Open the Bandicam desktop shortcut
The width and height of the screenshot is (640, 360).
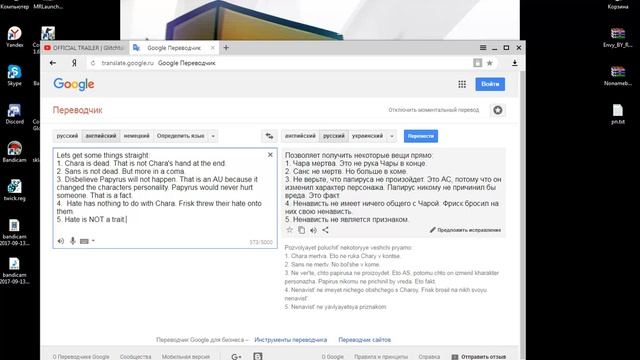[14, 152]
